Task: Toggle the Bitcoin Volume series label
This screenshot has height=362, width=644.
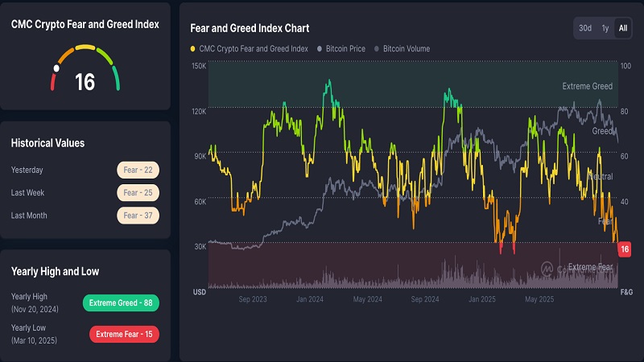Action: (x=407, y=49)
